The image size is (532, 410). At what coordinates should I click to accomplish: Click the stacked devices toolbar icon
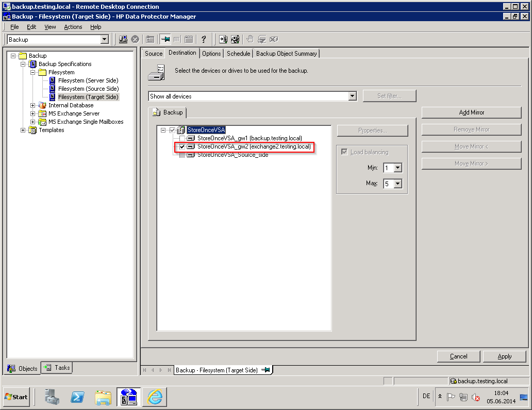[x=261, y=39]
